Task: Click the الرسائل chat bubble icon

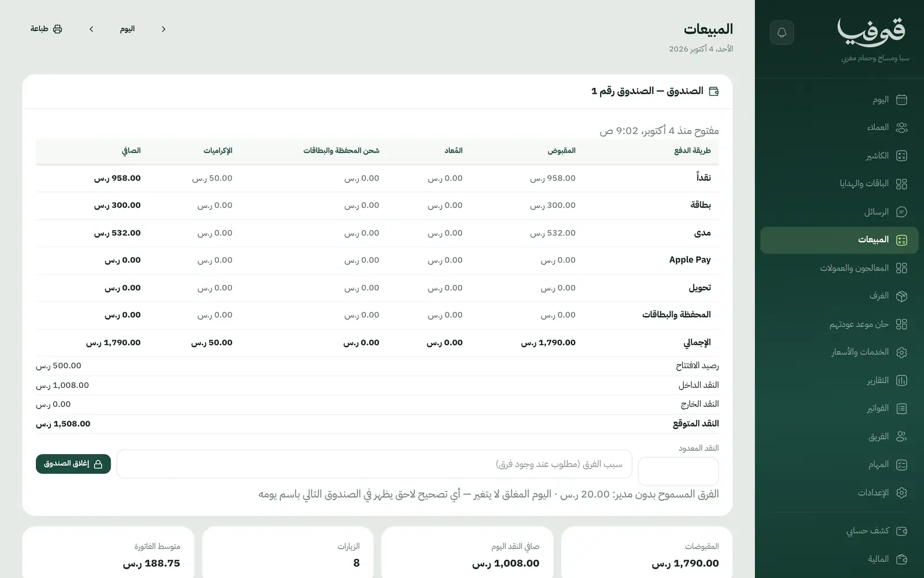Action: pyautogui.click(x=901, y=212)
